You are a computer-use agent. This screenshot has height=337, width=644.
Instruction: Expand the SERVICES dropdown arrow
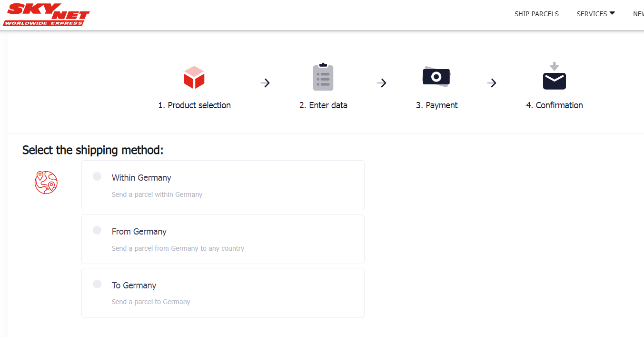pyautogui.click(x=612, y=13)
